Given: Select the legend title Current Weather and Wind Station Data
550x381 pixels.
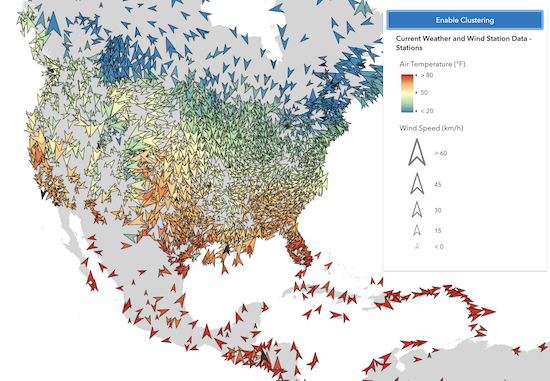Looking at the screenshot, I should [x=463, y=43].
